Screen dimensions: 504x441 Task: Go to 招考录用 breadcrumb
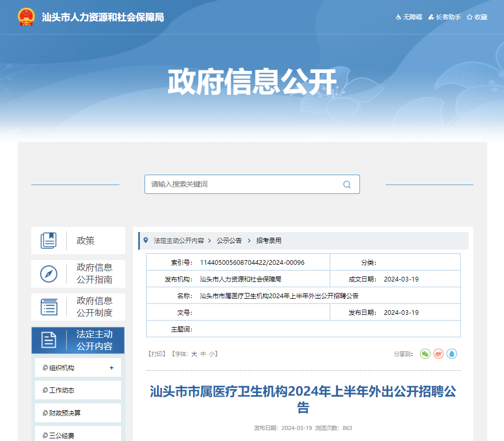coord(269,241)
